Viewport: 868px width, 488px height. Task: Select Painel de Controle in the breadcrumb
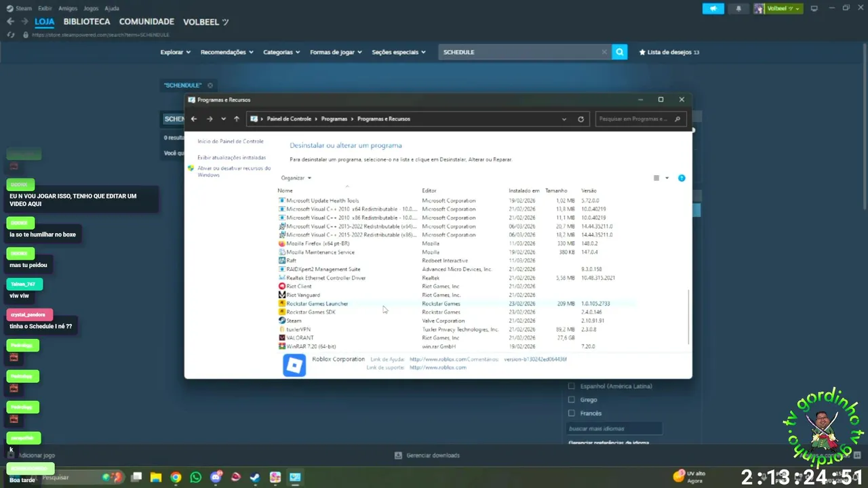coord(289,119)
